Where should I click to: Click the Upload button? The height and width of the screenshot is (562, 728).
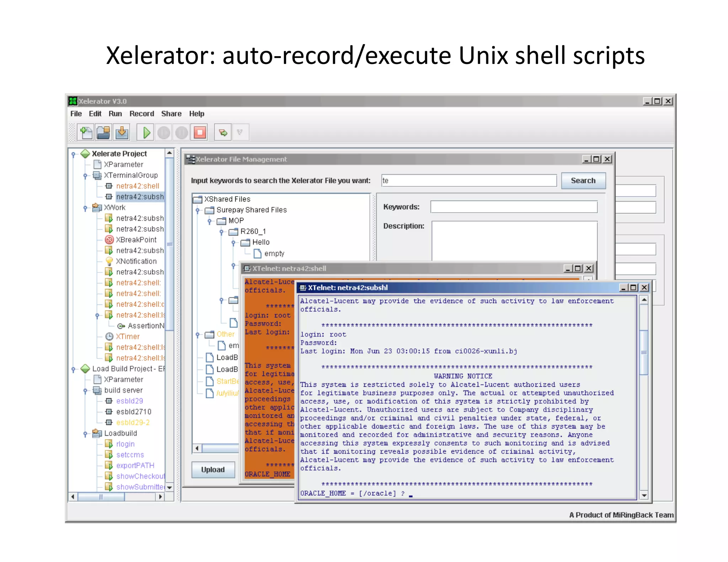click(213, 470)
